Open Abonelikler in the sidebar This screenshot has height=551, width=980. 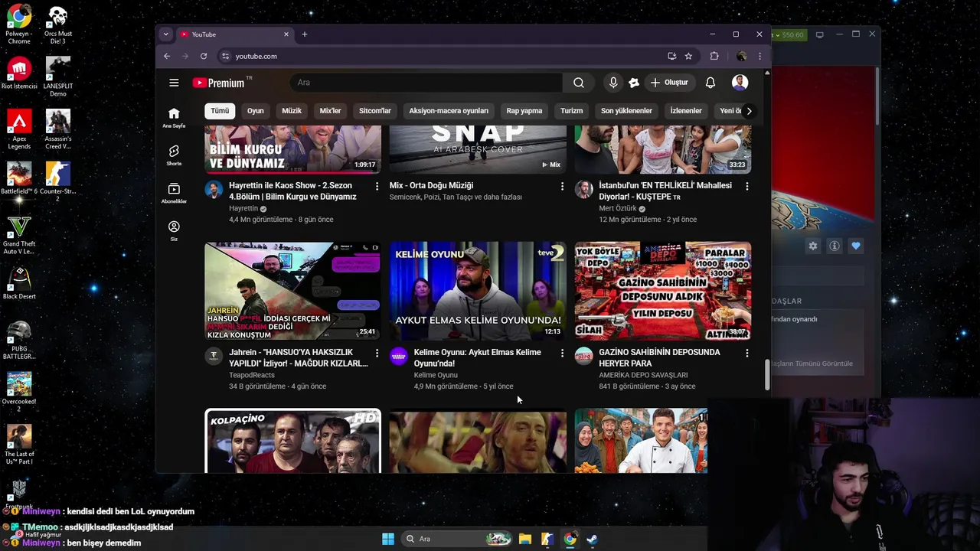(x=174, y=193)
